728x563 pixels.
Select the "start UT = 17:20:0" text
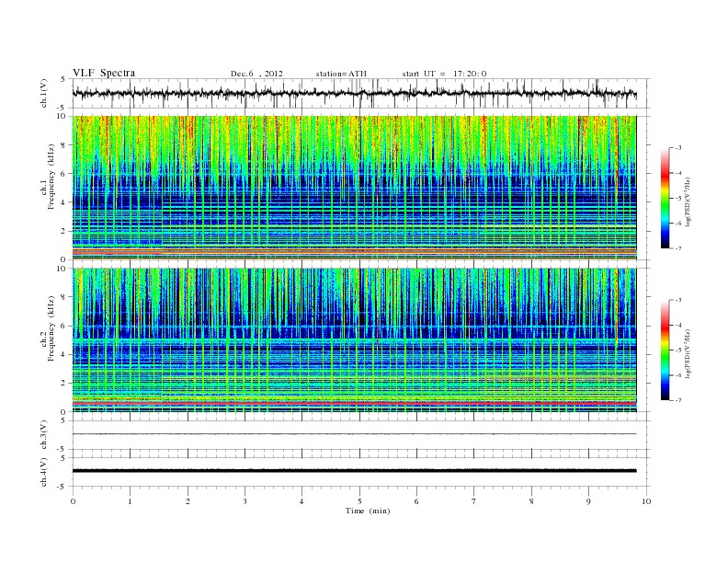click(444, 74)
